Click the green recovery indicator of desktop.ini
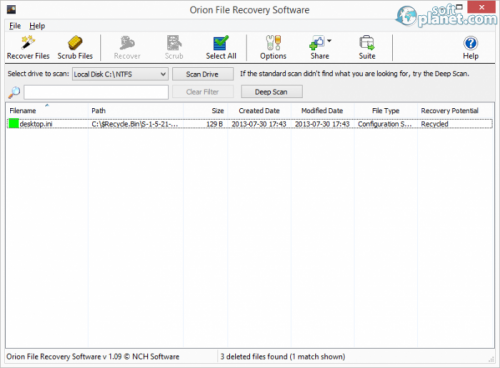The width and height of the screenshot is (500, 368). point(14,124)
